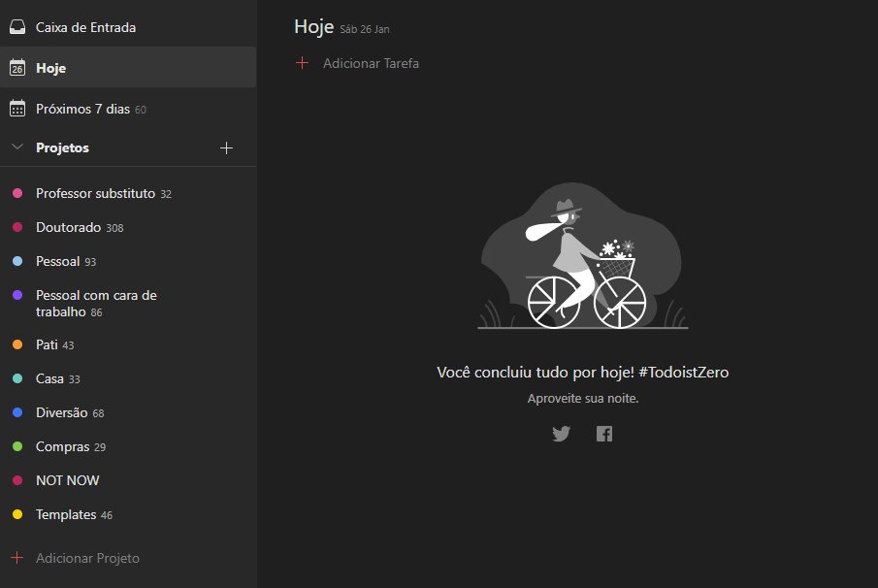This screenshot has width=878, height=588.
Task: Click the Hoje page heading
Action: (x=314, y=27)
